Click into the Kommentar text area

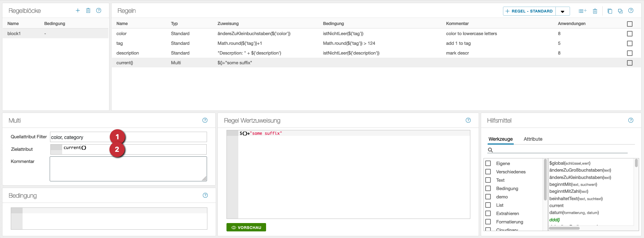pyautogui.click(x=128, y=169)
